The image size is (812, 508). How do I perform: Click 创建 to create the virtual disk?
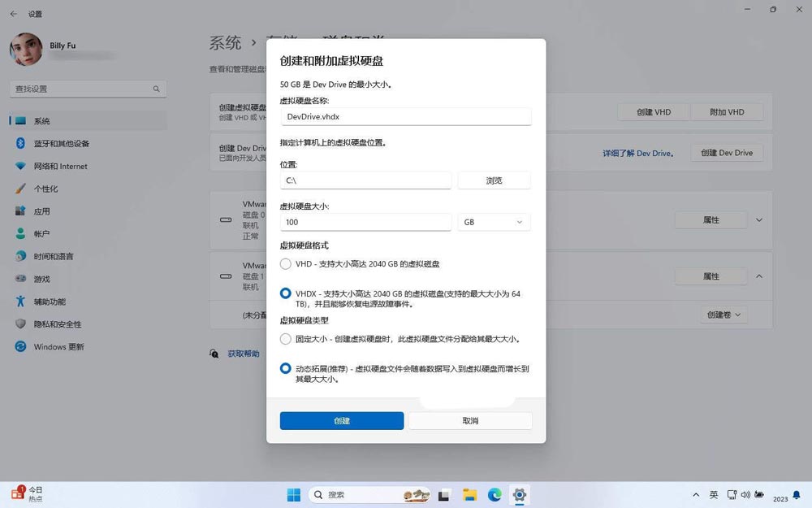click(x=341, y=420)
